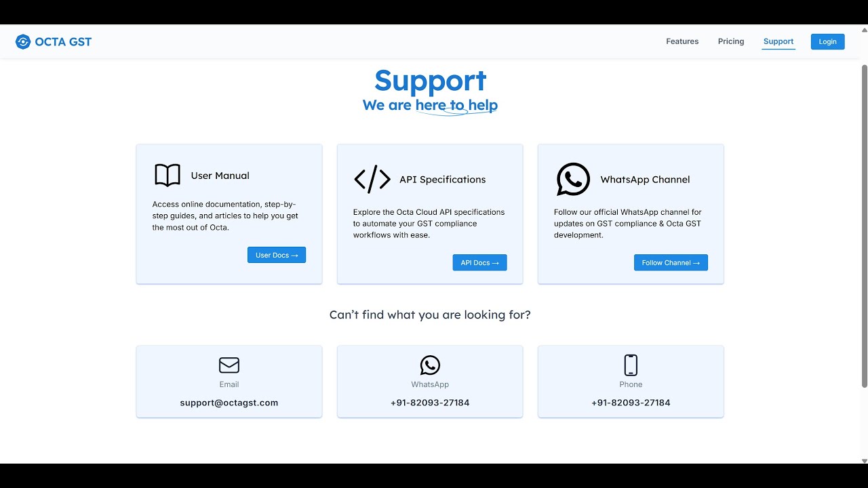Click the WhatsApp contact icon above +91 number
868x488 pixels.
(x=430, y=365)
